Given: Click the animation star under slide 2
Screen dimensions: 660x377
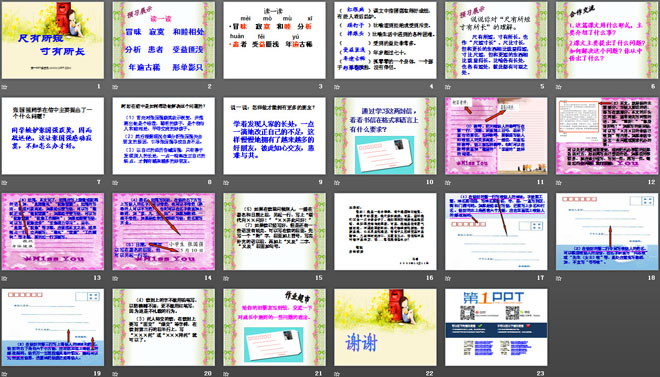Looking at the screenshot, I should [115, 87].
